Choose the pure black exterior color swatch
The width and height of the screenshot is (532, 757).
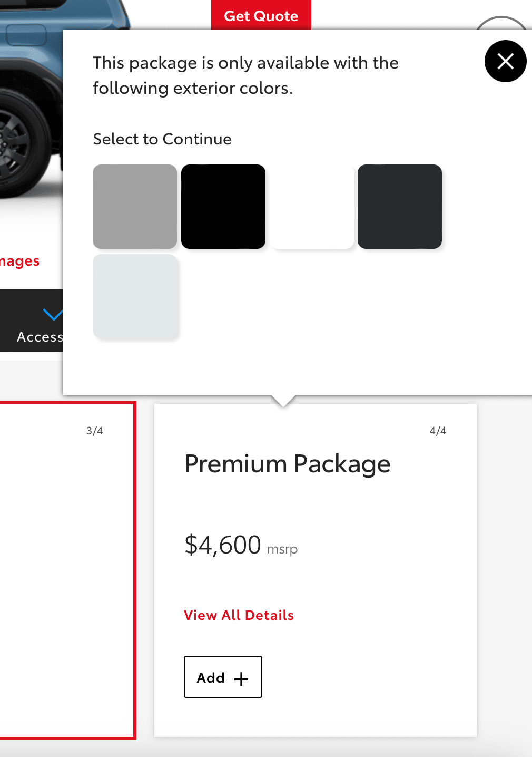tap(223, 207)
